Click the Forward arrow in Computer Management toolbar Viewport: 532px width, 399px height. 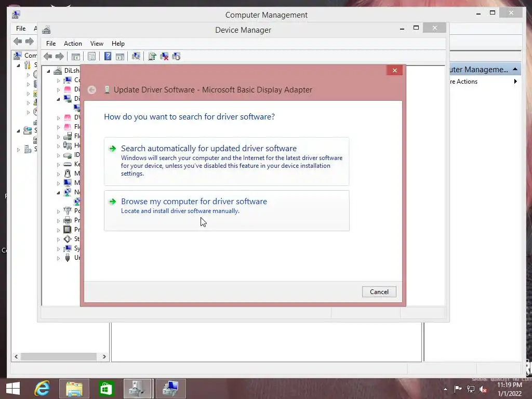point(30,42)
